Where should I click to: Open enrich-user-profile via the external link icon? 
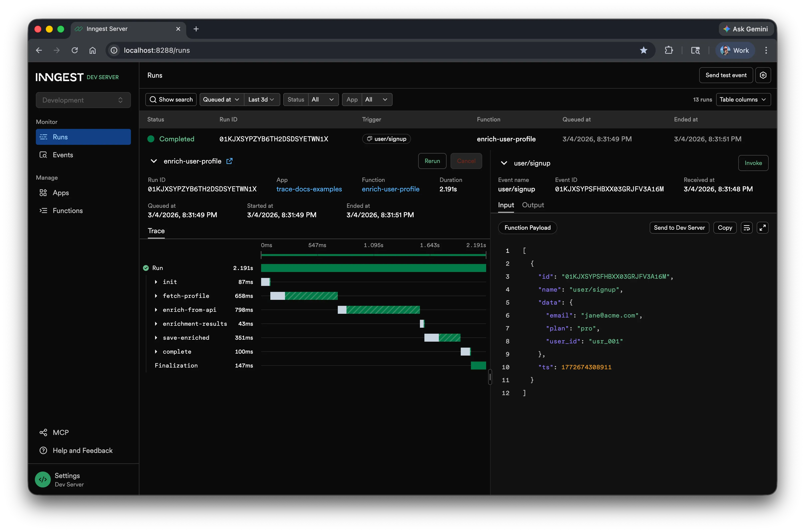coord(230,161)
